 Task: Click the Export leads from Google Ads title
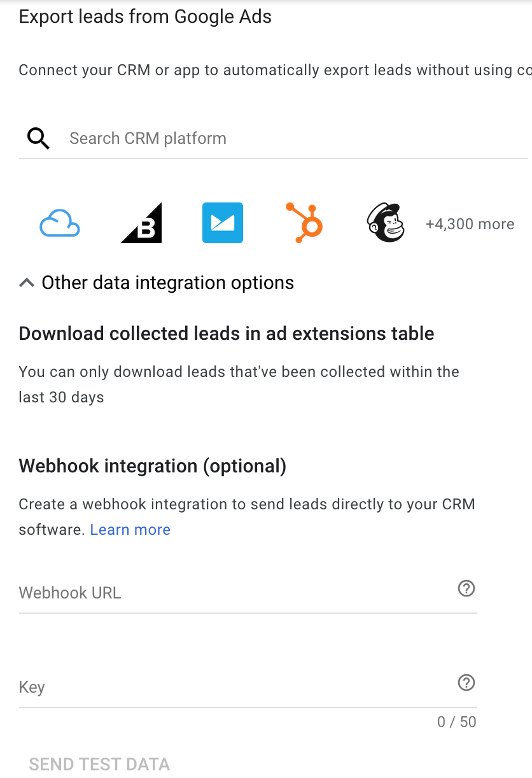coord(145,17)
